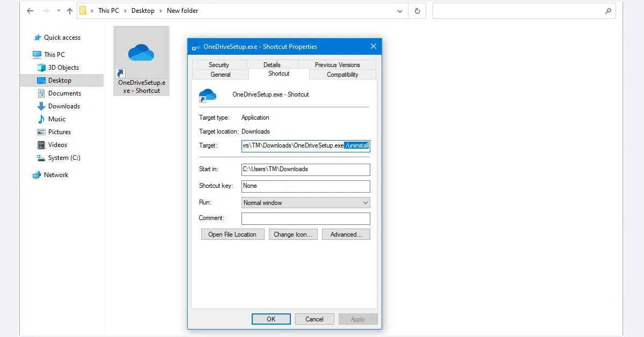Click the folder icon in address bar

[x=83, y=11]
